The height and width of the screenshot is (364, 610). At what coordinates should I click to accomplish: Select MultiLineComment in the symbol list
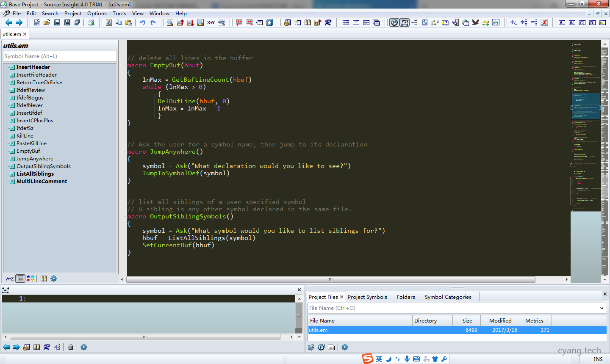coord(42,182)
